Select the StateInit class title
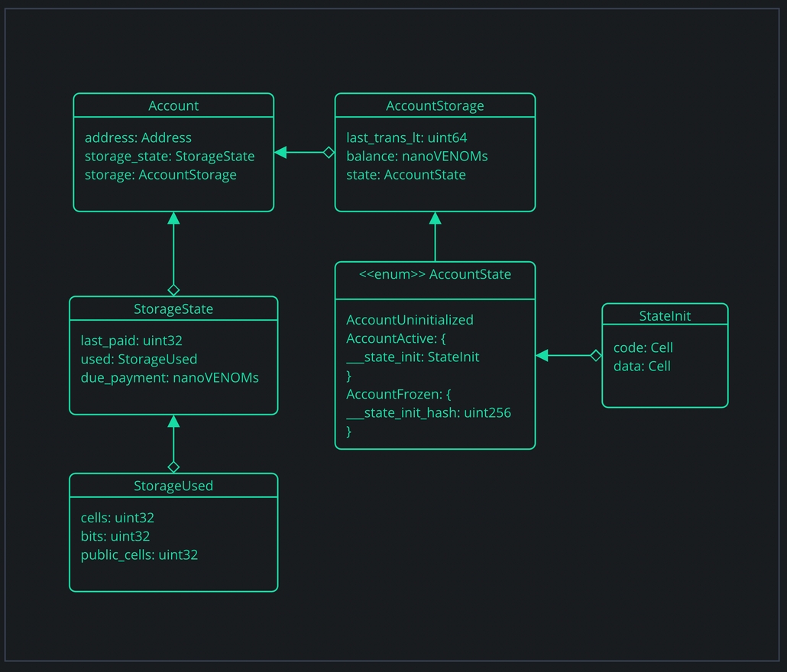This screenshot has height=672, width=787. pos(665,315)
